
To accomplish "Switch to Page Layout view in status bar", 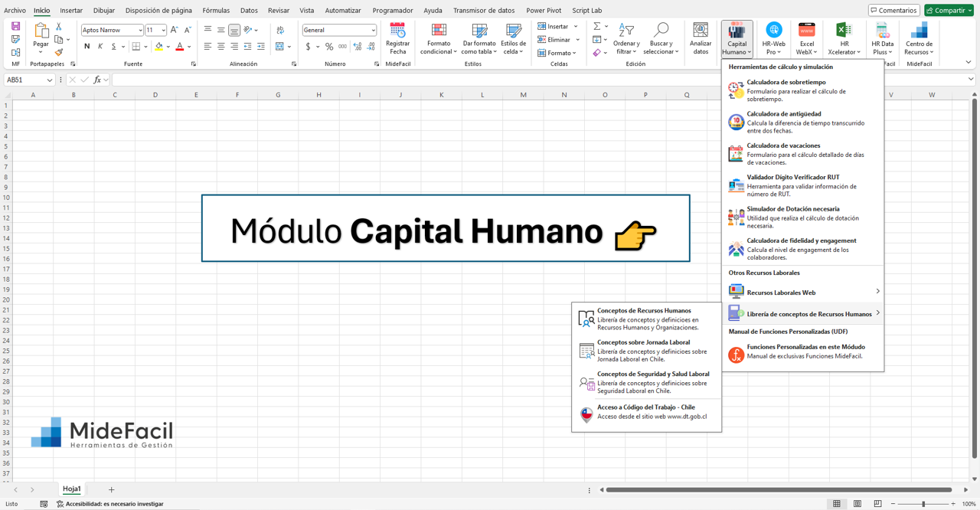I will 857,504.
